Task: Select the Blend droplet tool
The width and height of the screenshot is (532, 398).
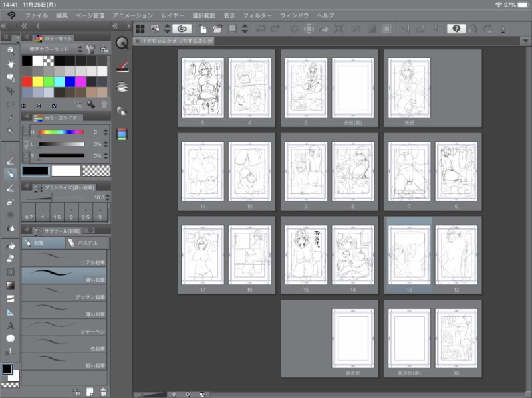Action: (11, 228)
